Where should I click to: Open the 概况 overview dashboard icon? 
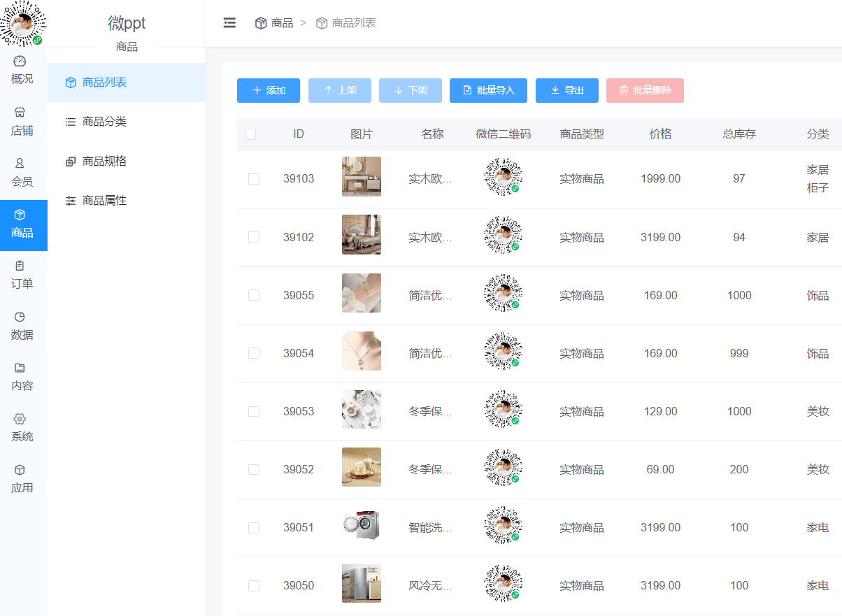[x=20, y=62]
